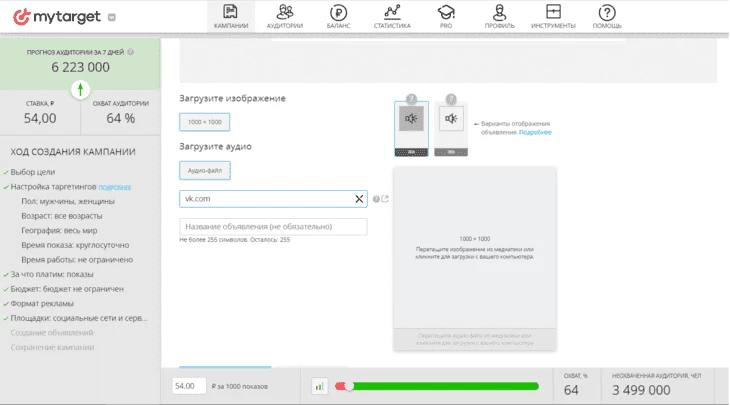Click the audio file drop area in preview

point(474,339)
